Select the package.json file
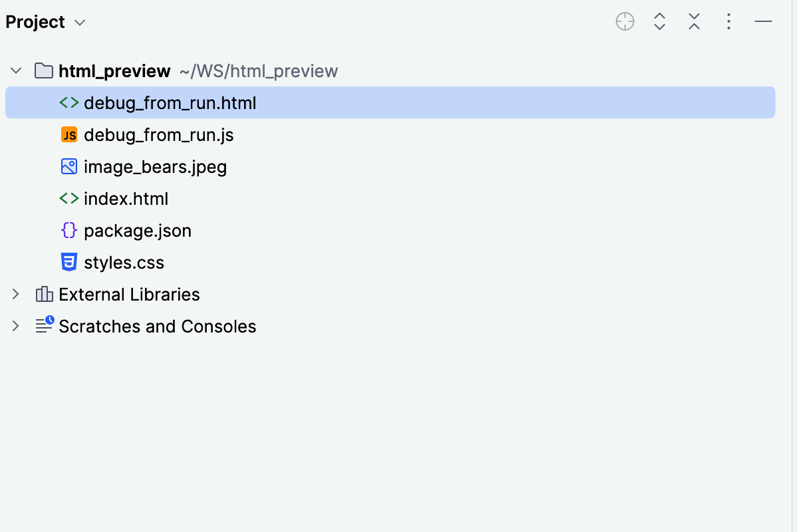The height and width of the screenshot is (532, 798). pyautogui.click(x=138, y=230)
